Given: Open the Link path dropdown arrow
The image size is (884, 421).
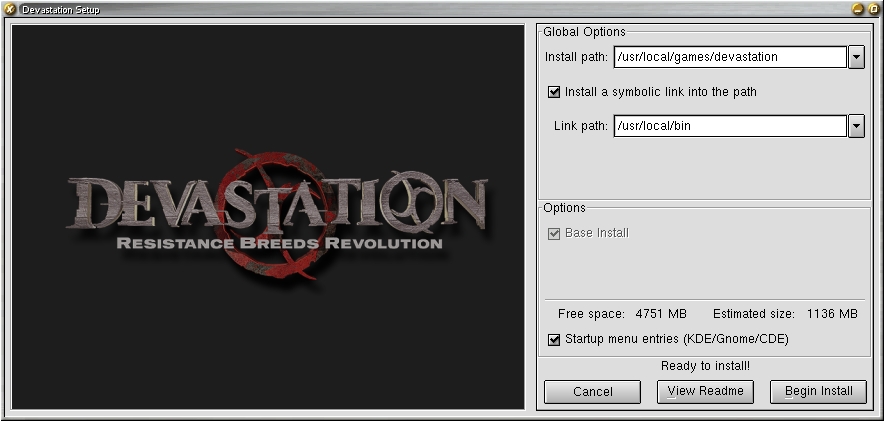Looking at the screenshot, I should click(856, 126).
